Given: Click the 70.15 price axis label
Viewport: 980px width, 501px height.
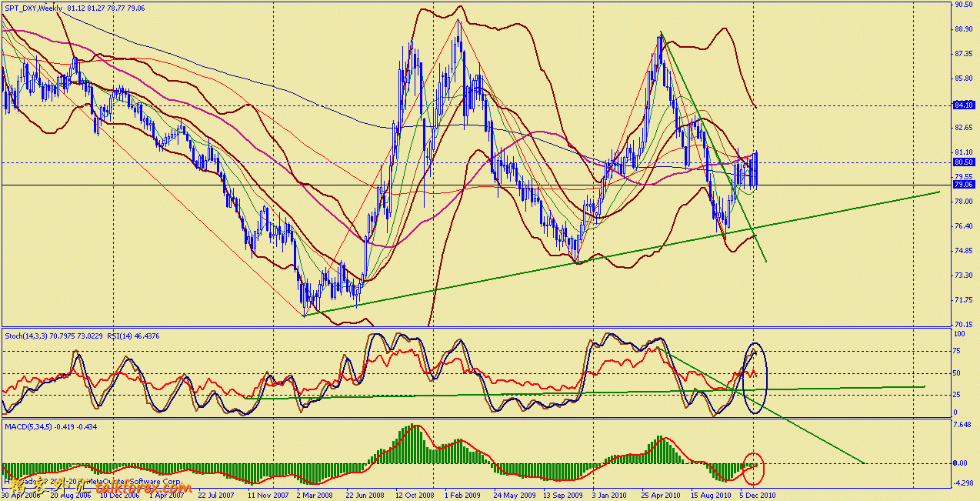Looking at the screenshot, I should click(964, 324).
